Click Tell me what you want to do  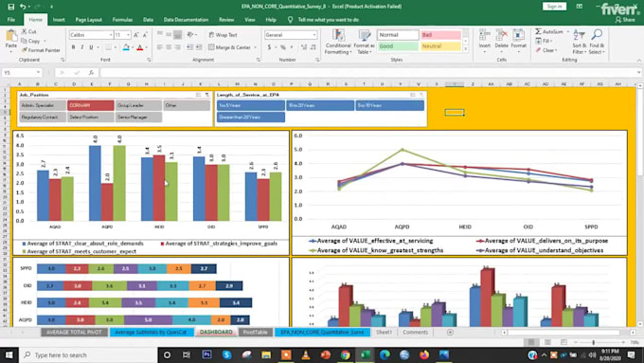(329, 19)
